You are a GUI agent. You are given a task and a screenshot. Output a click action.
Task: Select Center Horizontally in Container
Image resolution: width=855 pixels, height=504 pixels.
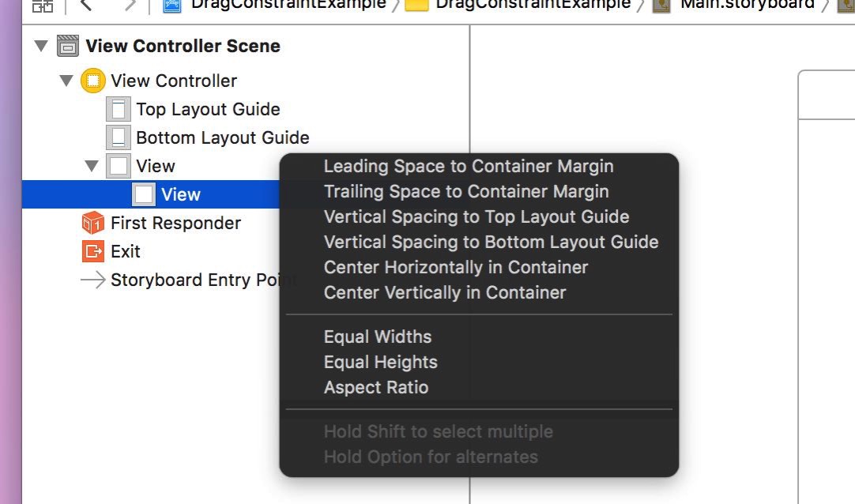tap(456, 268)
